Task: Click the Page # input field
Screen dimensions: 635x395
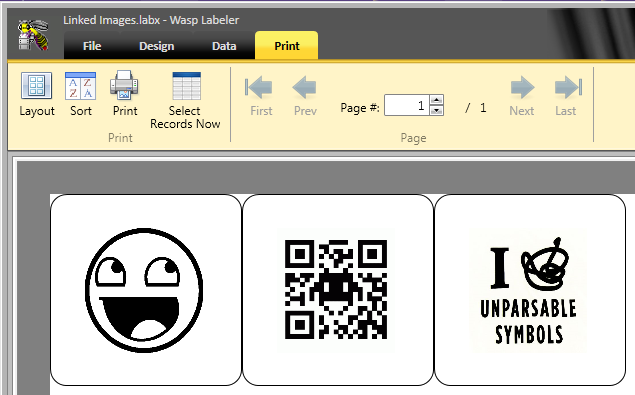Action: (407, 105)
